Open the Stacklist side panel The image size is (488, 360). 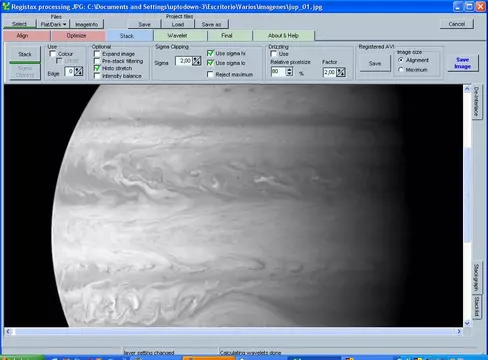point(476,307)
